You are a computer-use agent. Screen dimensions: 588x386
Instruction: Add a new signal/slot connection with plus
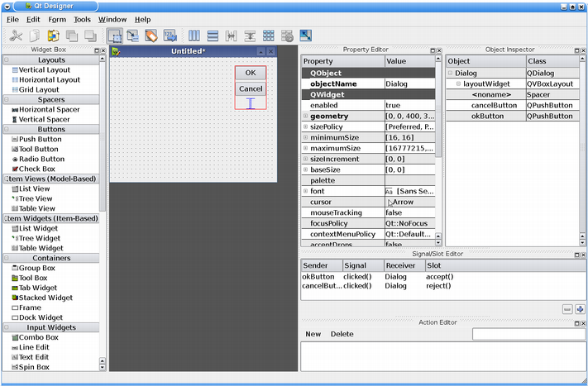580,309
